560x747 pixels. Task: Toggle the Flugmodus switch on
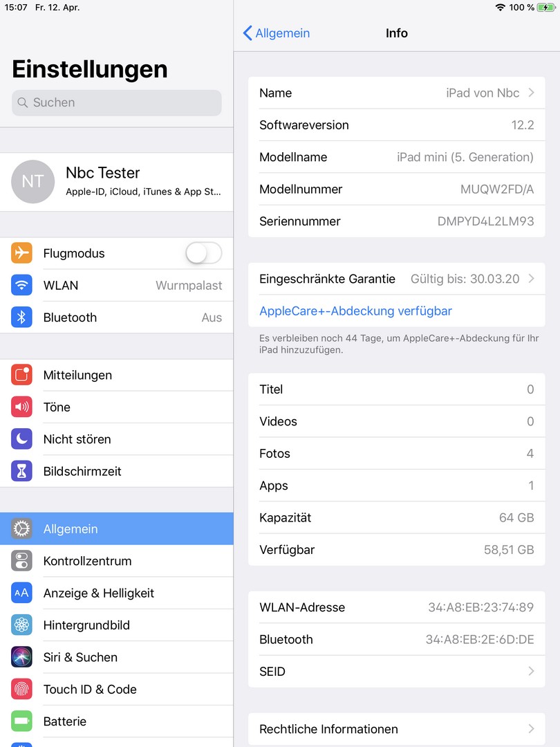[x=204, y=253]
